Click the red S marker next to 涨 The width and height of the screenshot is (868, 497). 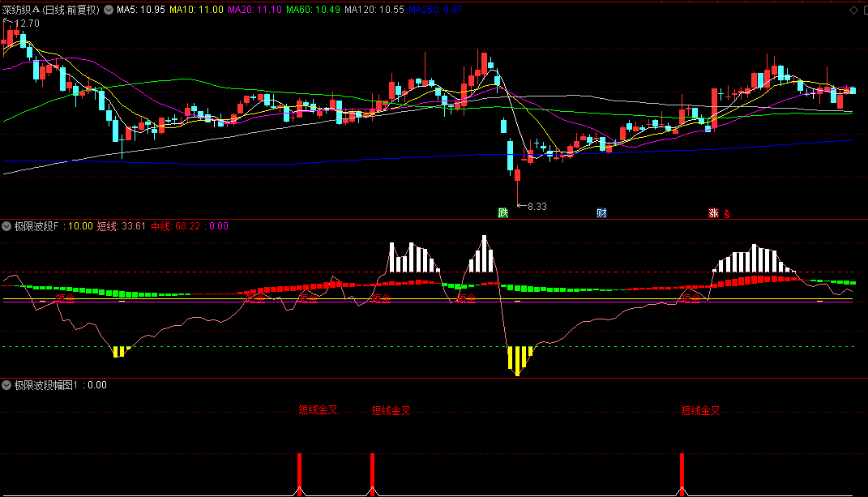click(726, 214)
